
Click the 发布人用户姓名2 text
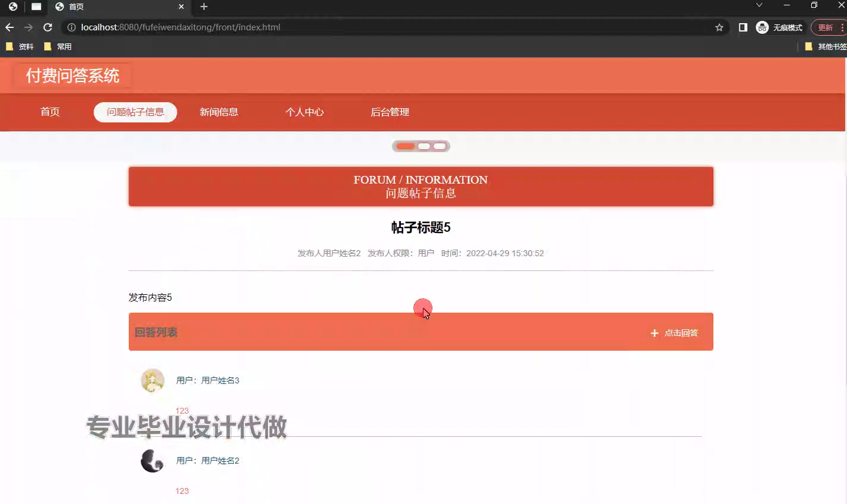click(329, 253)
